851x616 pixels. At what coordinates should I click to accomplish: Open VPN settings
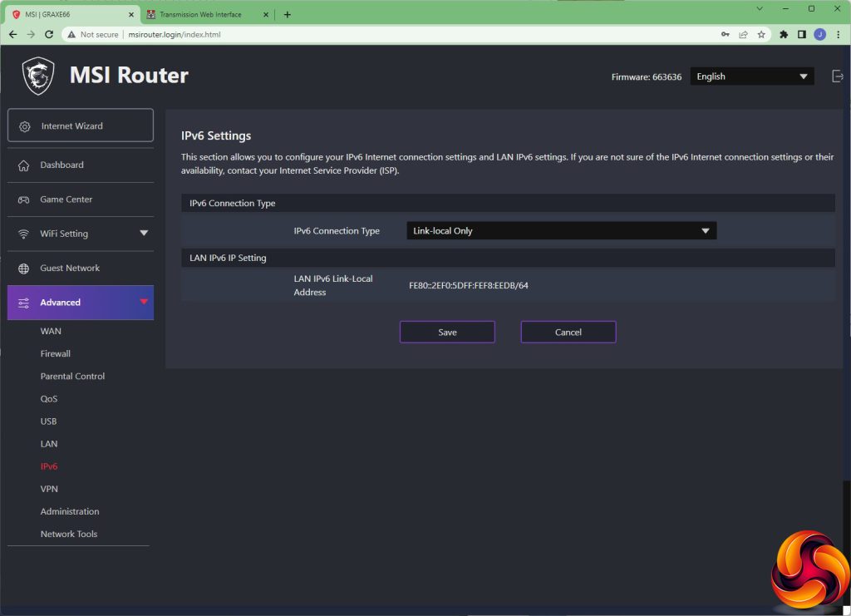point(49,489)
